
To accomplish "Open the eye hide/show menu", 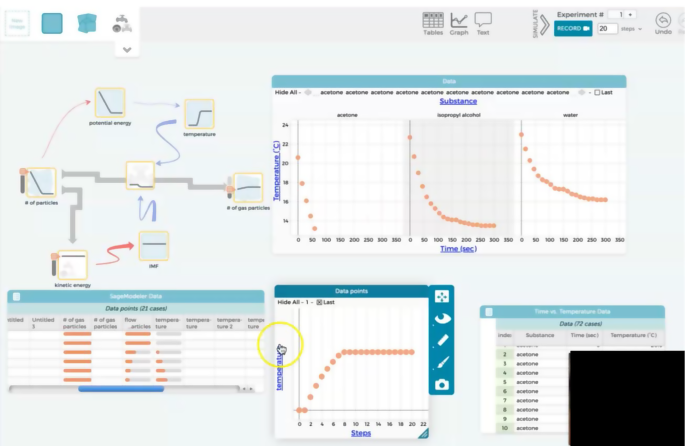I will tap(442, 318).
